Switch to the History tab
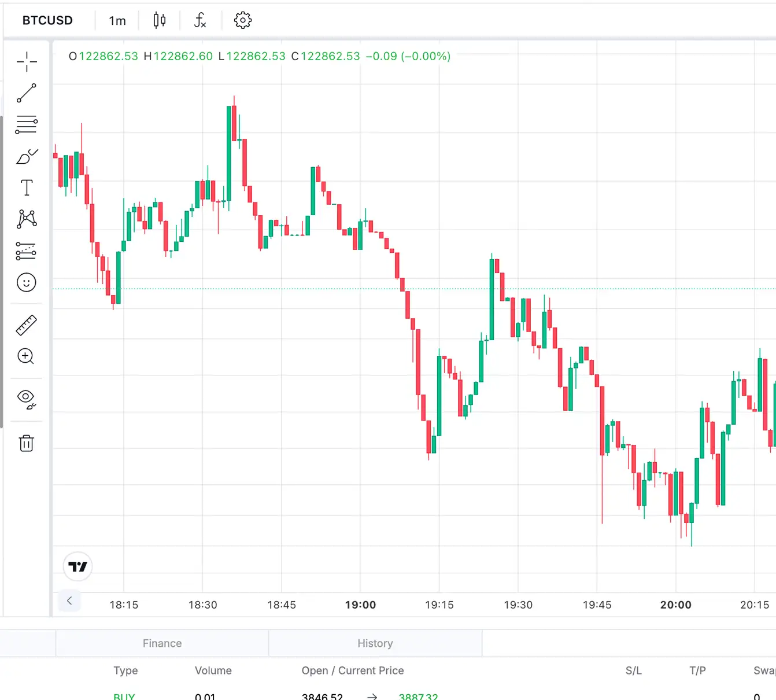This screenshot has height=700, width=776. (x=375, y=643)
